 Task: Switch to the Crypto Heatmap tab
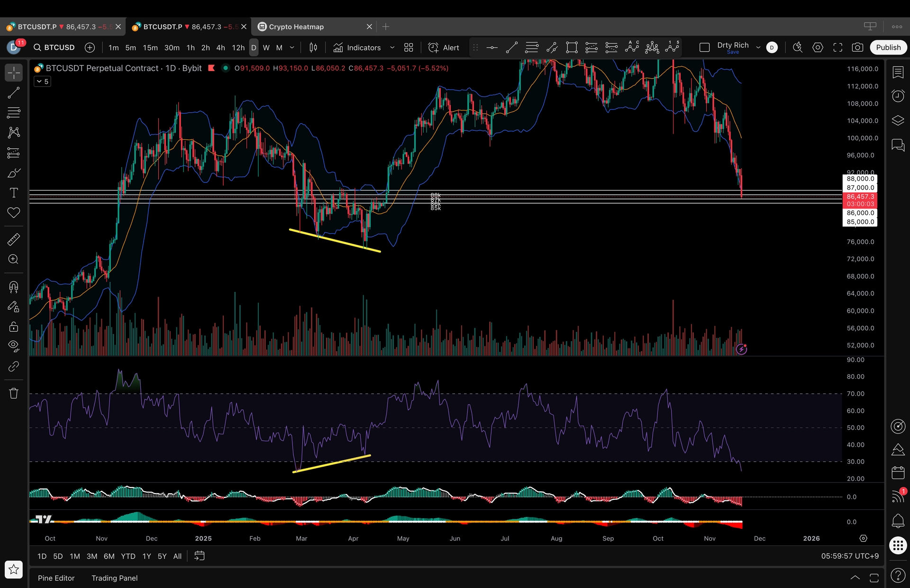click(x=296, y=27)
